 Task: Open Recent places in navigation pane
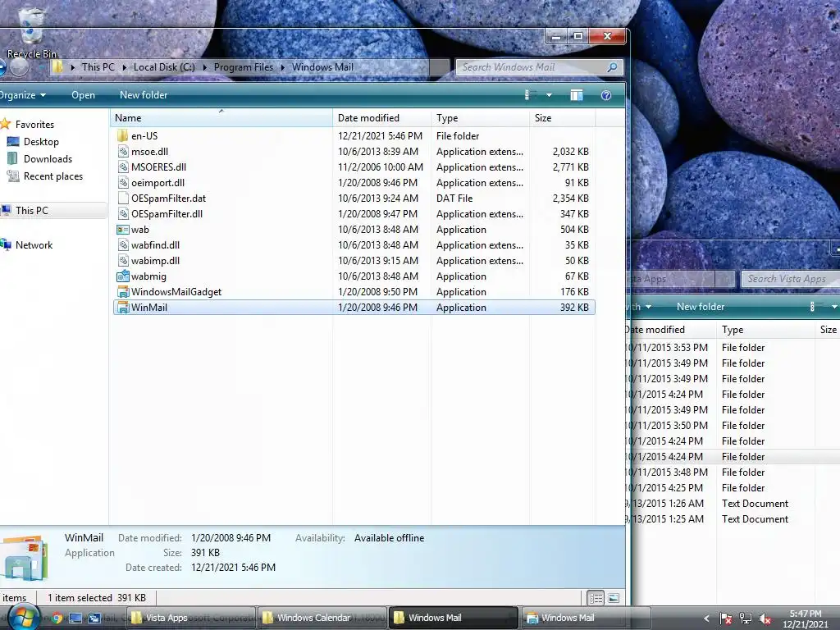pos(52,176)
